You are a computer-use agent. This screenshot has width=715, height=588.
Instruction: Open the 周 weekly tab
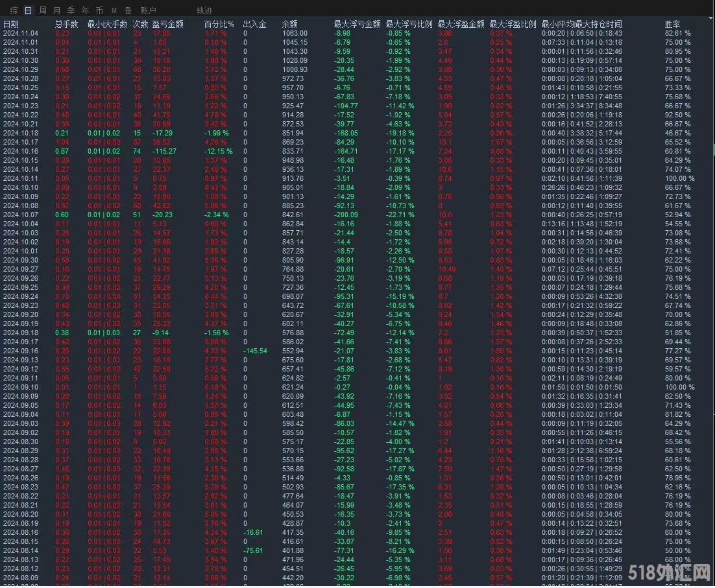click(x=42, y=10)
